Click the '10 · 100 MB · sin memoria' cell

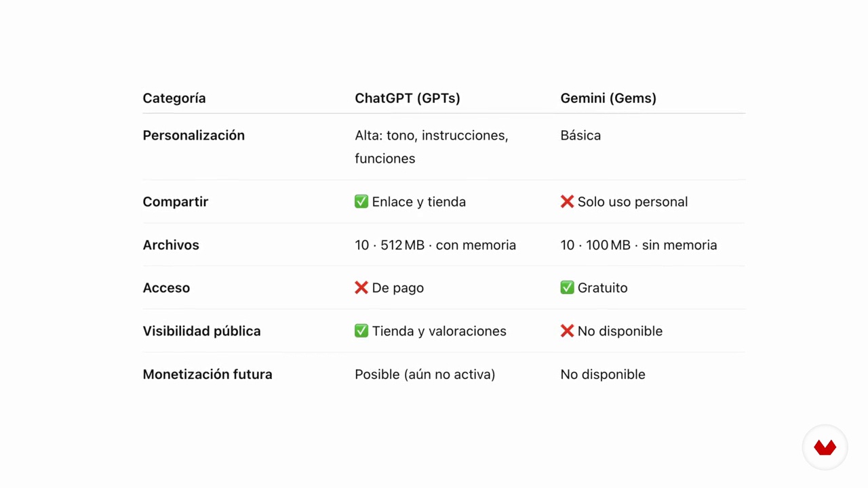(x=639, y=245)
